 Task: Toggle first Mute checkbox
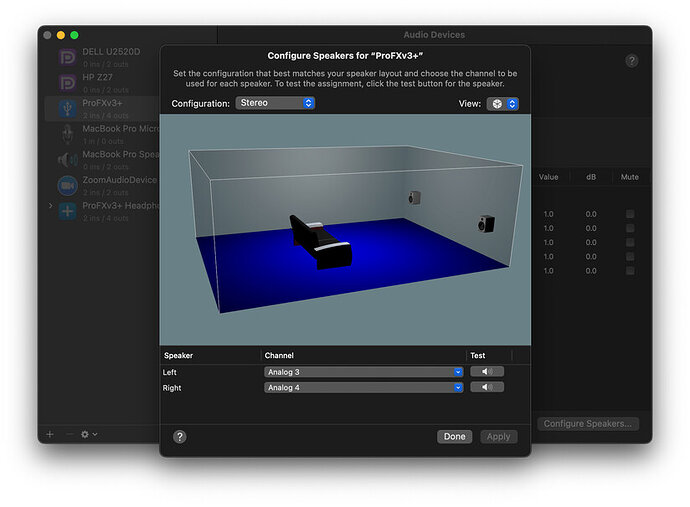(630, 214)
